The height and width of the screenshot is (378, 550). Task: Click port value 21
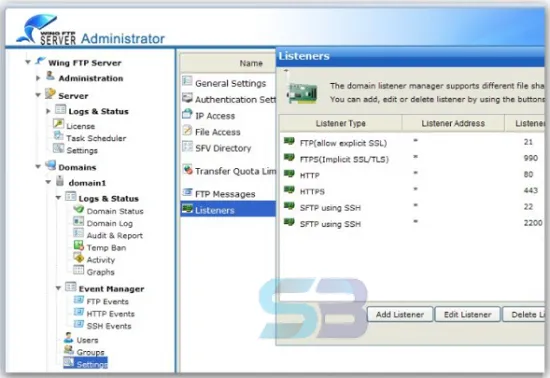click(528, 142)
